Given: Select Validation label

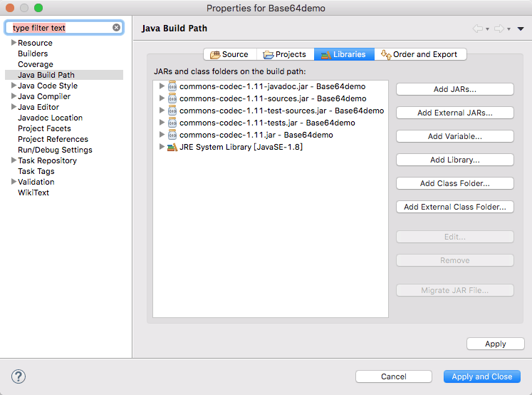Looking at the screenshot, I should (x=36, y=182).
